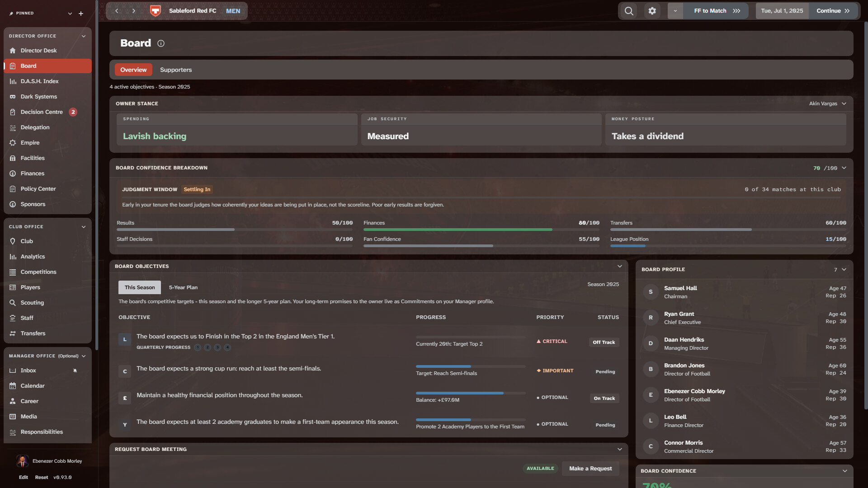Add a pinned item with plus icon

coord(81,14)
